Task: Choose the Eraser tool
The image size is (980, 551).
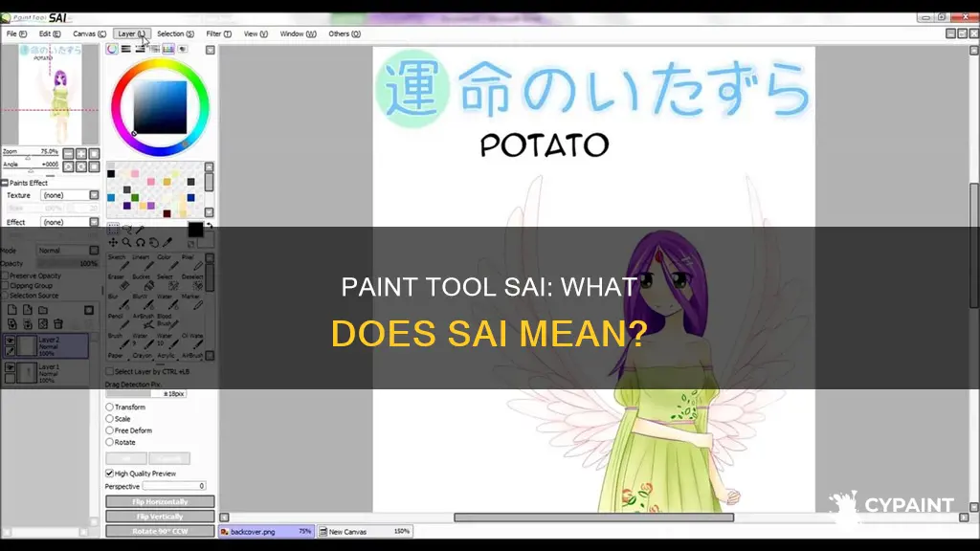Action: (121, 282)
